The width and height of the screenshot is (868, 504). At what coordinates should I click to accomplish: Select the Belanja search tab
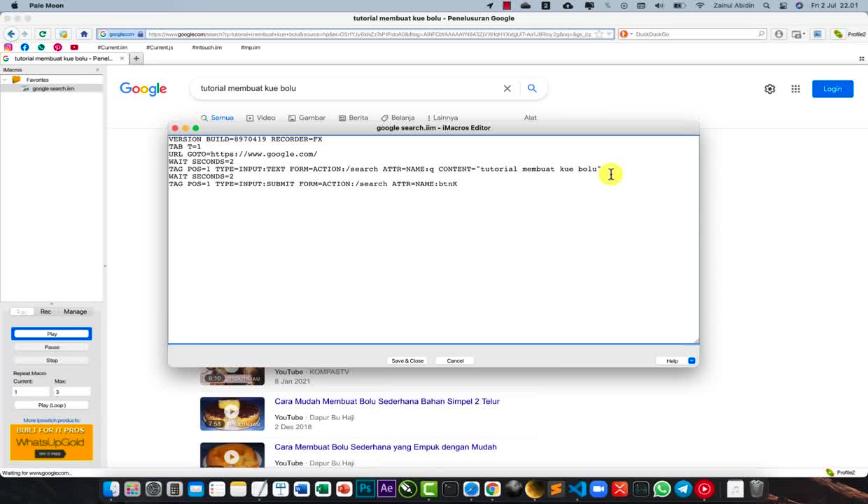tap(398, 118)
